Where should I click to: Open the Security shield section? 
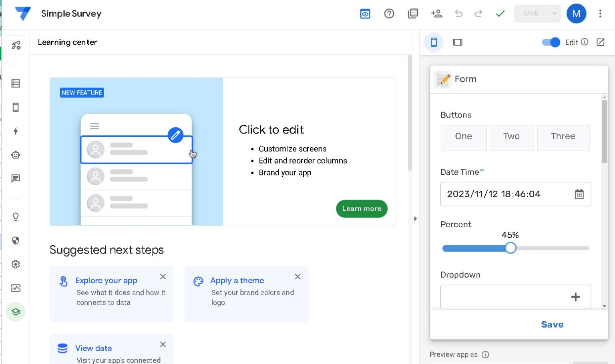click(x=16, y=241)
